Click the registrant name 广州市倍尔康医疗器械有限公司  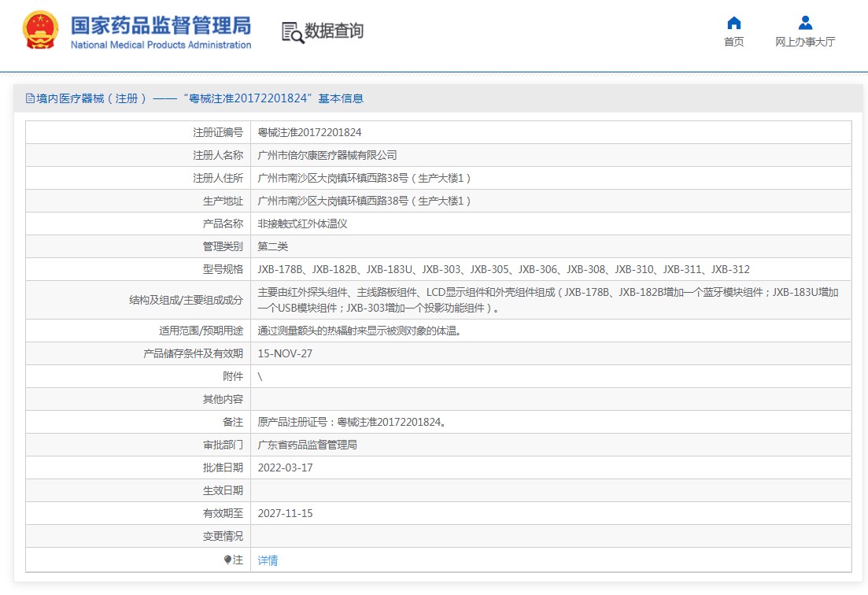point(327,155)
